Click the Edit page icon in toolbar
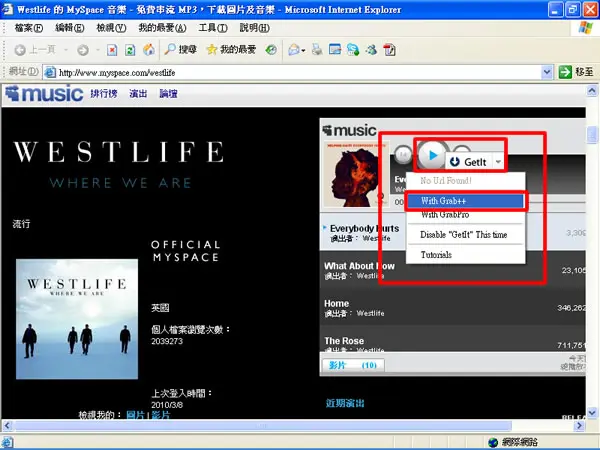The image size is (600, 450). coord(335,50)
